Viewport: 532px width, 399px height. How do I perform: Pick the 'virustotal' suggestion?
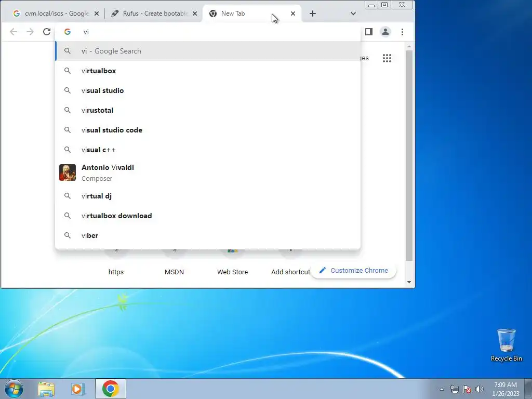[208, 110]
